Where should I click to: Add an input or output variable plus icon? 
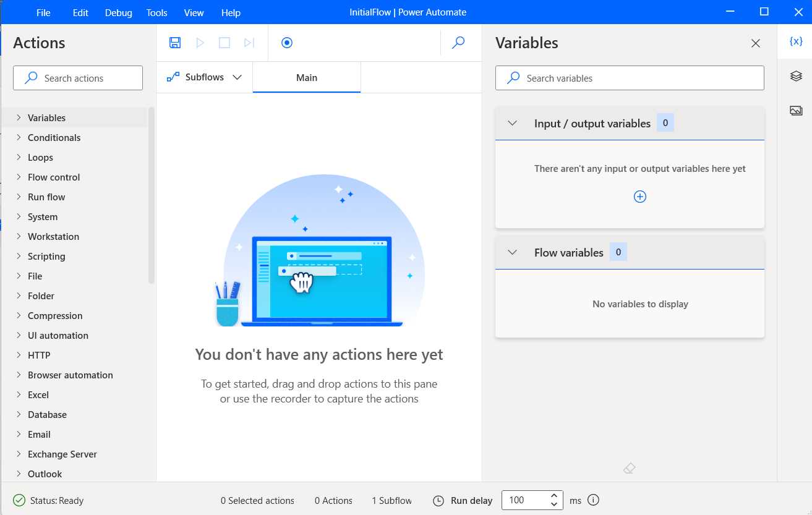coord(640,197)
